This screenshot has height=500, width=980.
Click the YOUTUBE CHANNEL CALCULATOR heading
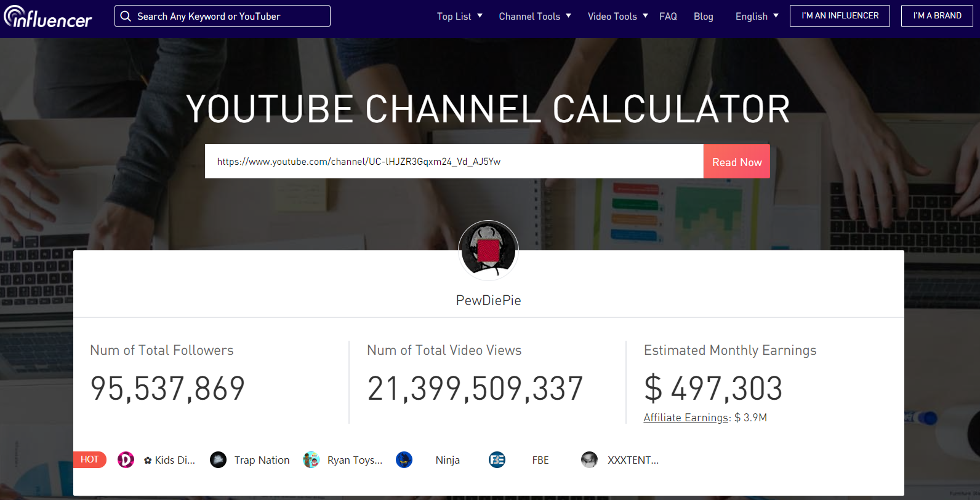click(x=488, y=109)
